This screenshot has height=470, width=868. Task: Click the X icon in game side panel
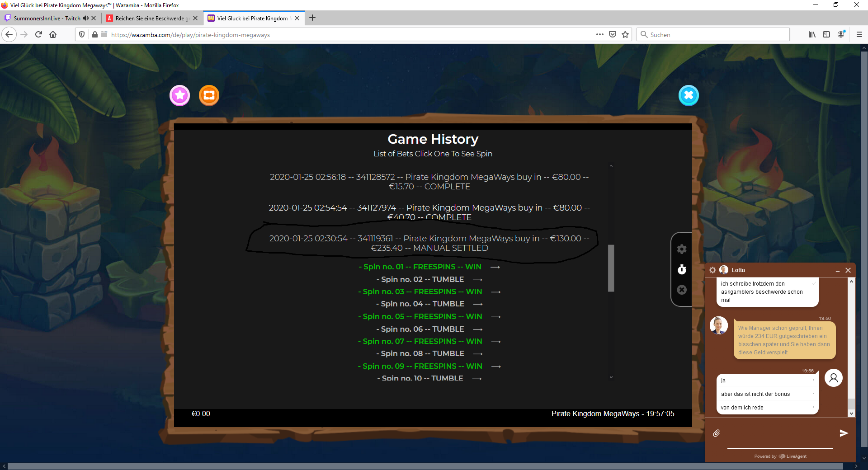(x=682, y=290)
